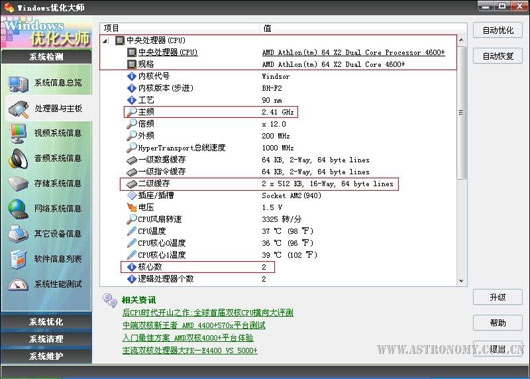Open the AMD 4400+570x平台测试 link
The image size is (530, 379).
194,325
